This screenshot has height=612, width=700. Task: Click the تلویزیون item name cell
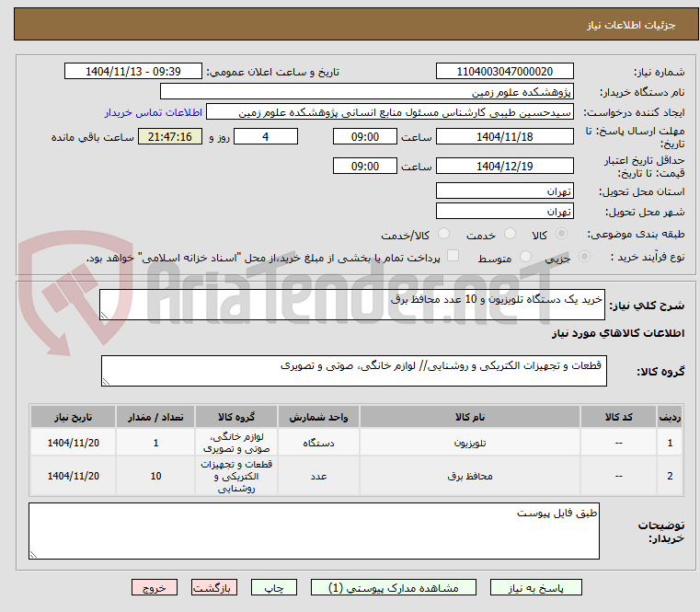click(470, 443)
